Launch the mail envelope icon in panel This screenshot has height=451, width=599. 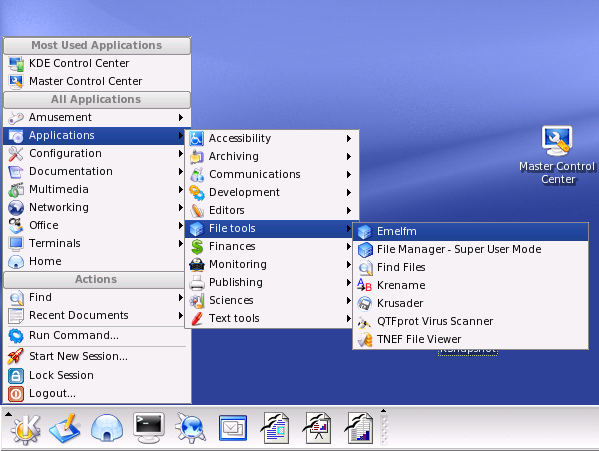233,428
